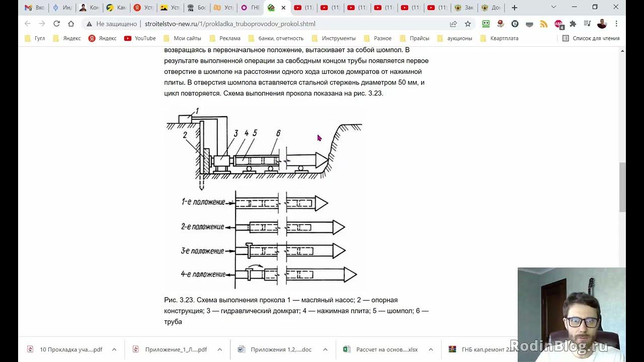The image size is (644, 362).
Task: Open the Инструменты bookmarks folder
Action: click(333, 38)
